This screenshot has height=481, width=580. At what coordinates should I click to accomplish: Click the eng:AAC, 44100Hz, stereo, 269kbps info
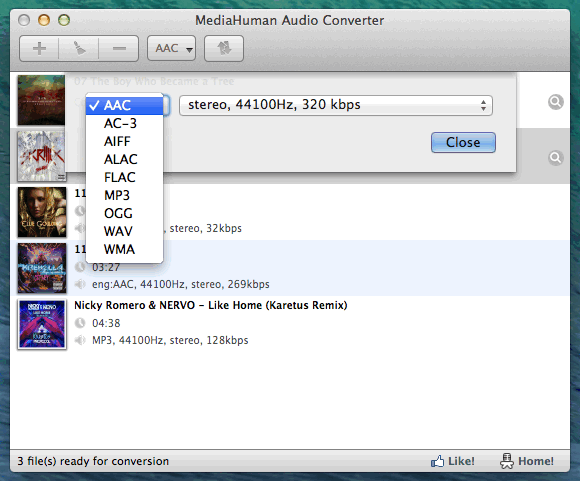181,284
